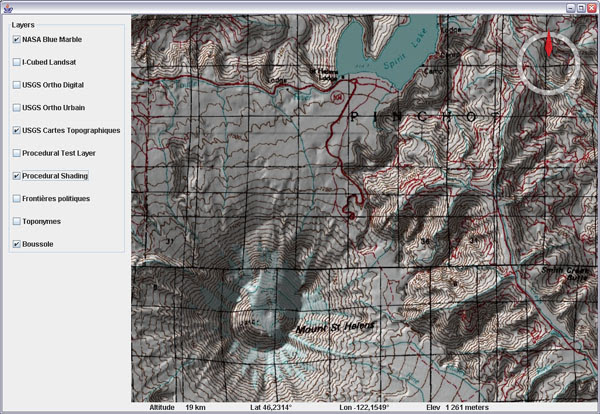Click the compass rose on the map

tap(548, 63)
